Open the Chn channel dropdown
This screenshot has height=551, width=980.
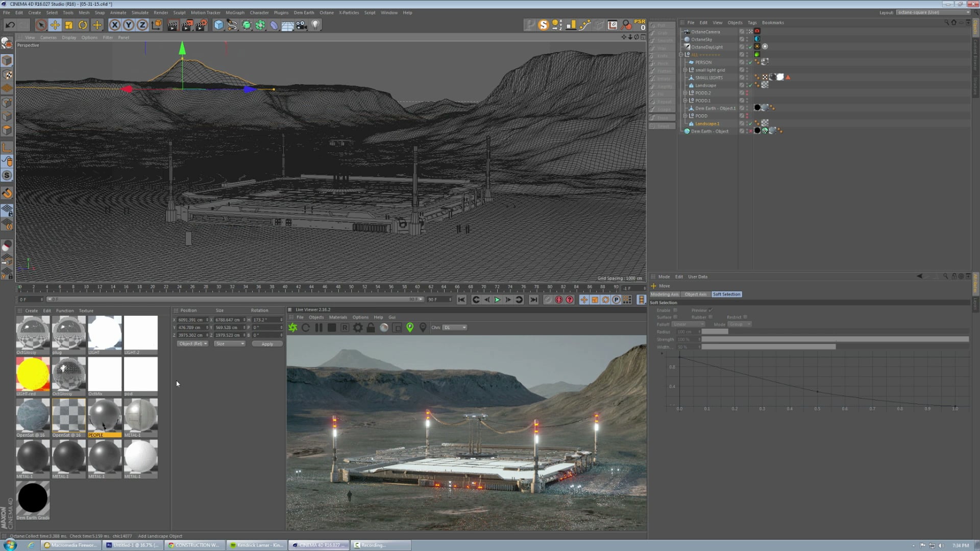click(454, 328)
